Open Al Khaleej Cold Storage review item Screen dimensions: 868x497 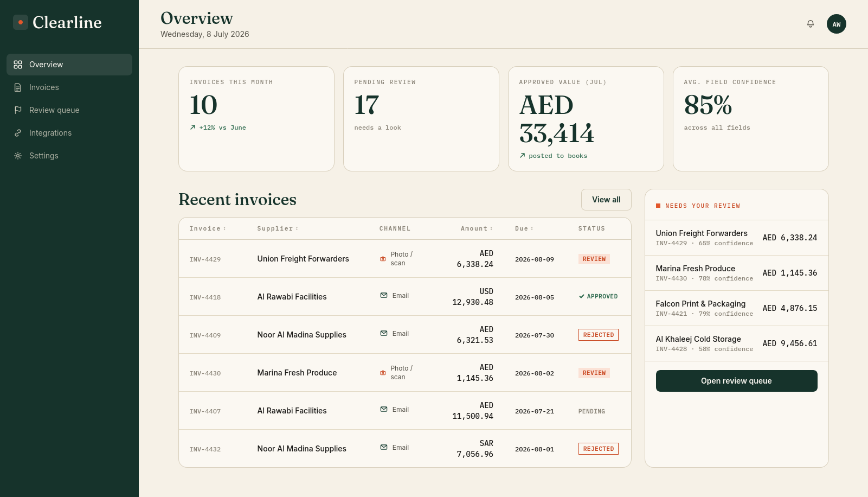point(736,343)
